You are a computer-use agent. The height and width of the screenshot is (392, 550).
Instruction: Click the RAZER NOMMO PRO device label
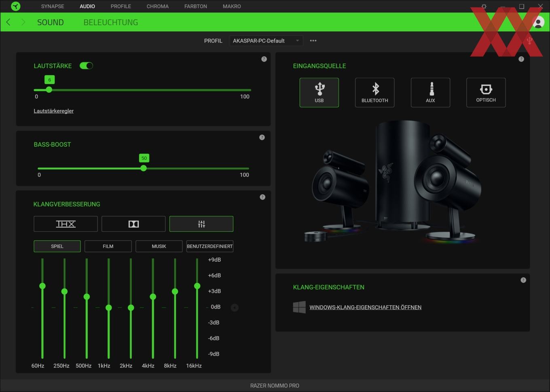pyautogui.click(x=275, y=386)
